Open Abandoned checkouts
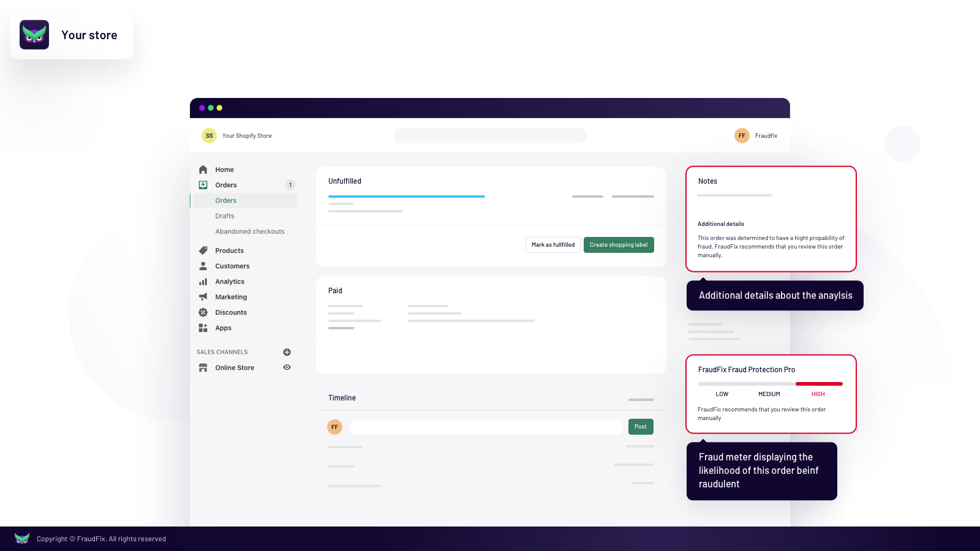Viewport: 980px width, 551px height. pyautogui.click(x=250, y=231)
